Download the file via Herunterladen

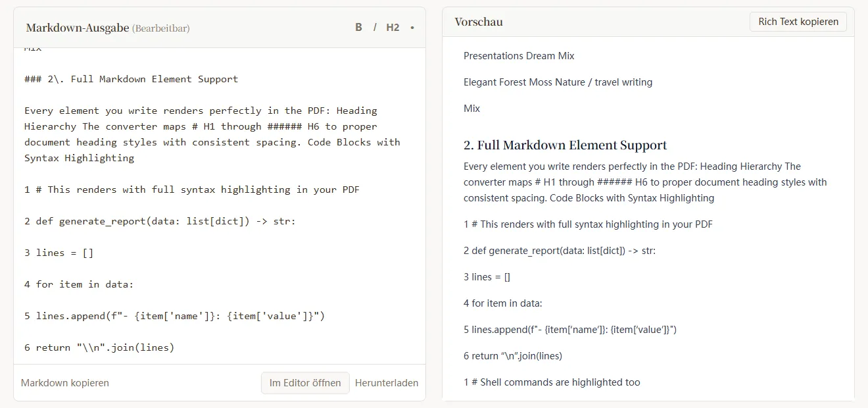[x=387, y=383]
